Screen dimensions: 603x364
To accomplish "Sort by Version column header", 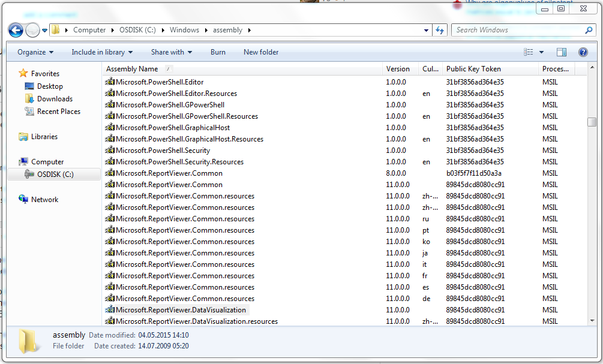I will tap(400, 69).
